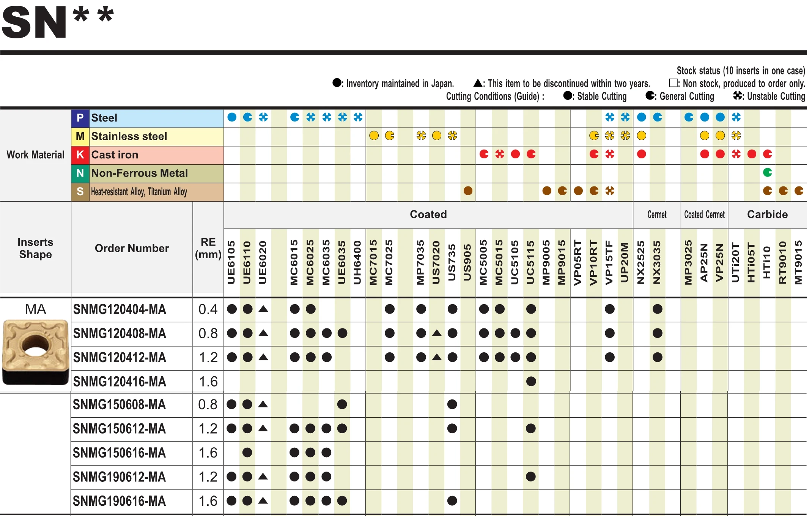Click the green N Non-Ferrous Metal badge
The width and height of the screenshot is (812, 516).
point(80,173)
